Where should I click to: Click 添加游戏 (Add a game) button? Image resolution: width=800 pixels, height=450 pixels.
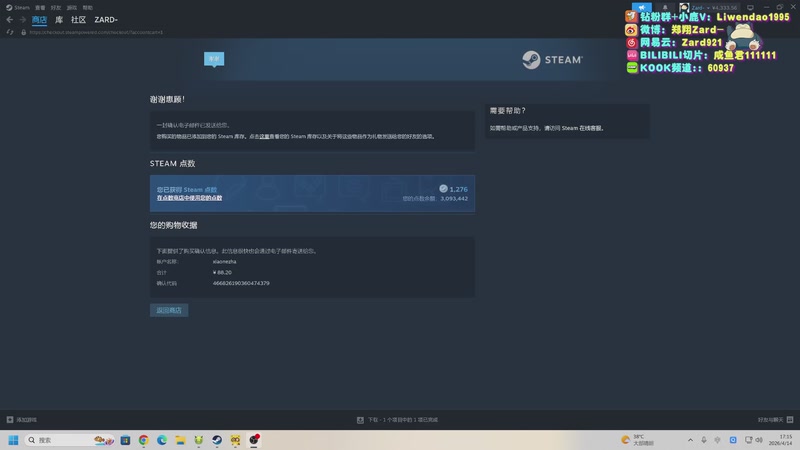[x=21, y=420]
